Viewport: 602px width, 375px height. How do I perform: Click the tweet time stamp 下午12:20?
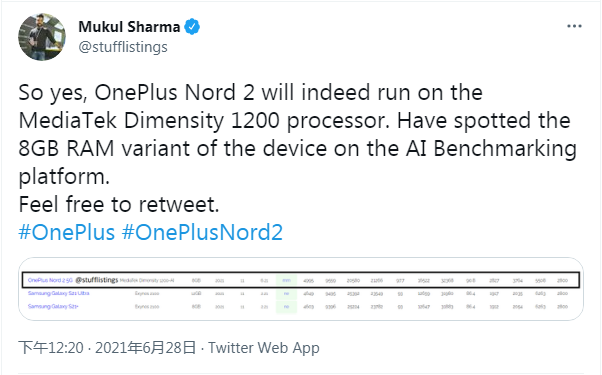pos(51,348)
